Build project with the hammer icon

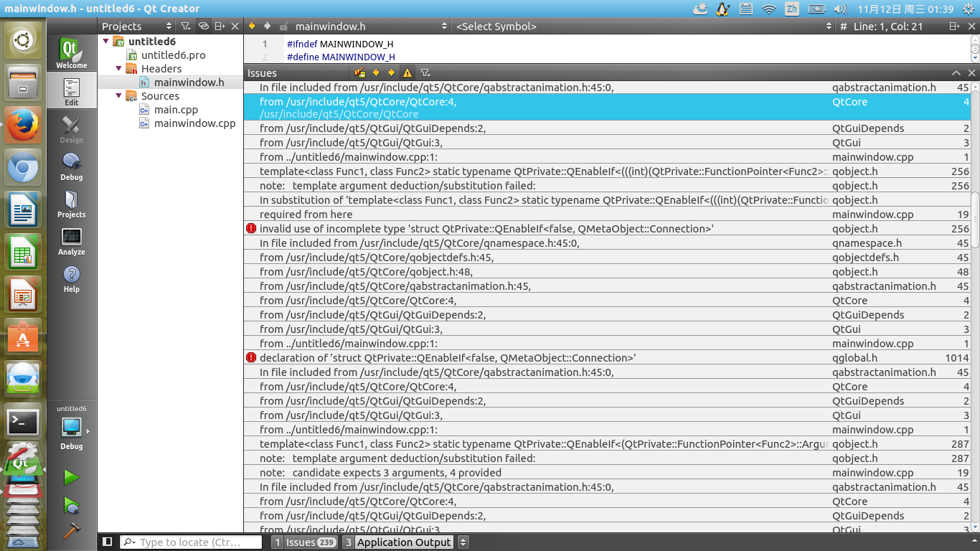71,531
